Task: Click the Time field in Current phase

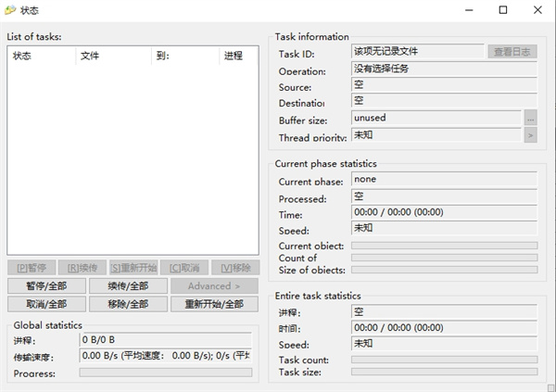Action: (x=444, y=212)
